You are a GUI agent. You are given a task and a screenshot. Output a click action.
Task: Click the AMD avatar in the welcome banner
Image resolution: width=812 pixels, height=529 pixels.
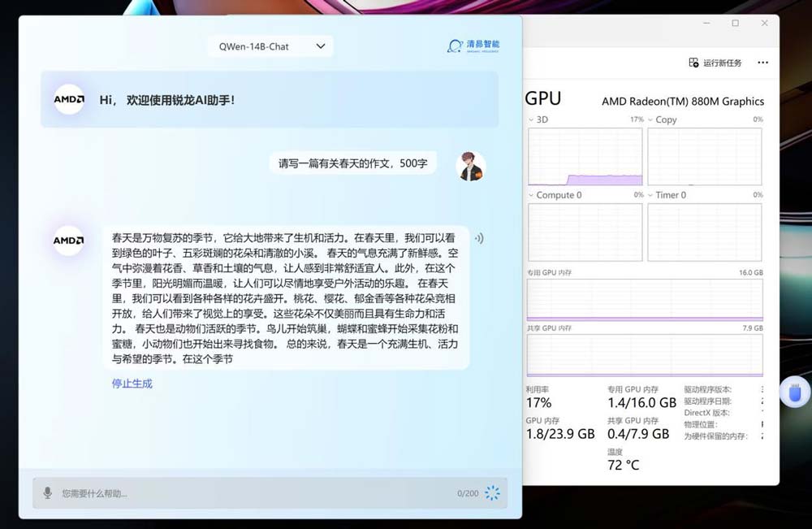coord(69,99)
